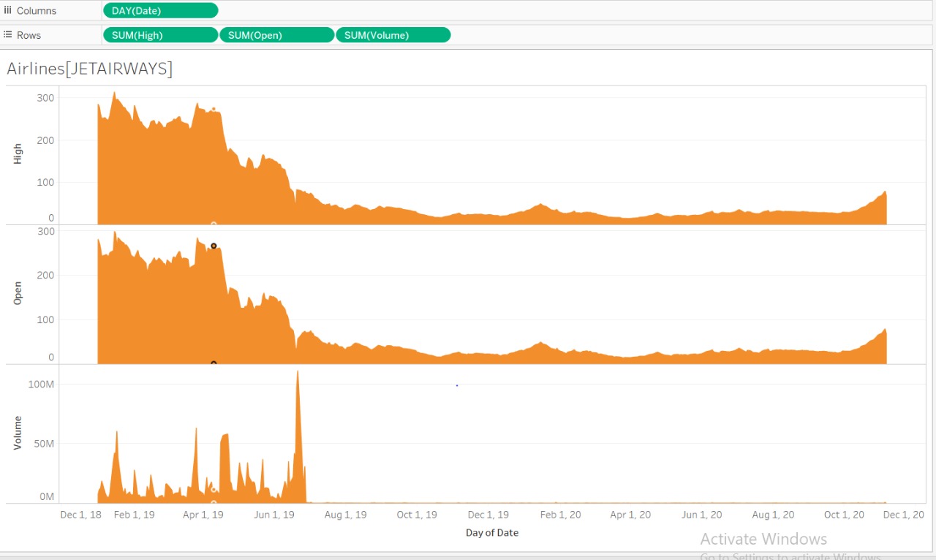Click the Apr 1, 19 axis tick label
The width and height of the screenshot is (936, 560).
(x=203, y=515)
